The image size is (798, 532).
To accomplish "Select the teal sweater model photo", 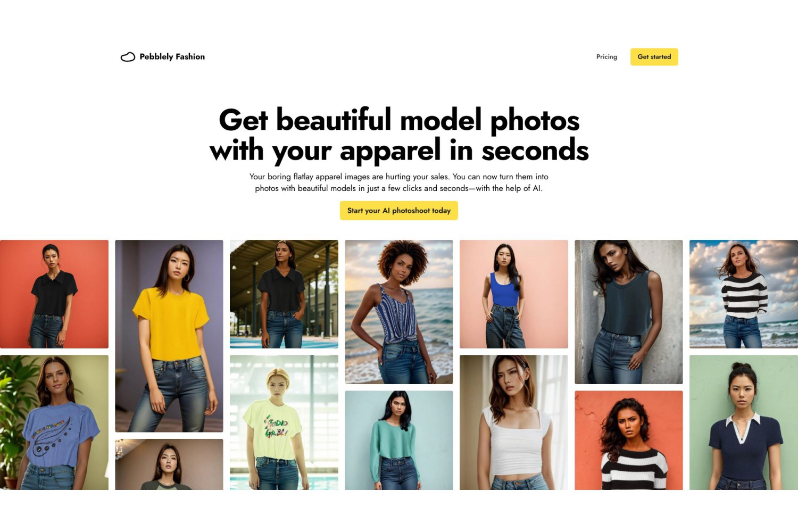I will coord(399,440).
